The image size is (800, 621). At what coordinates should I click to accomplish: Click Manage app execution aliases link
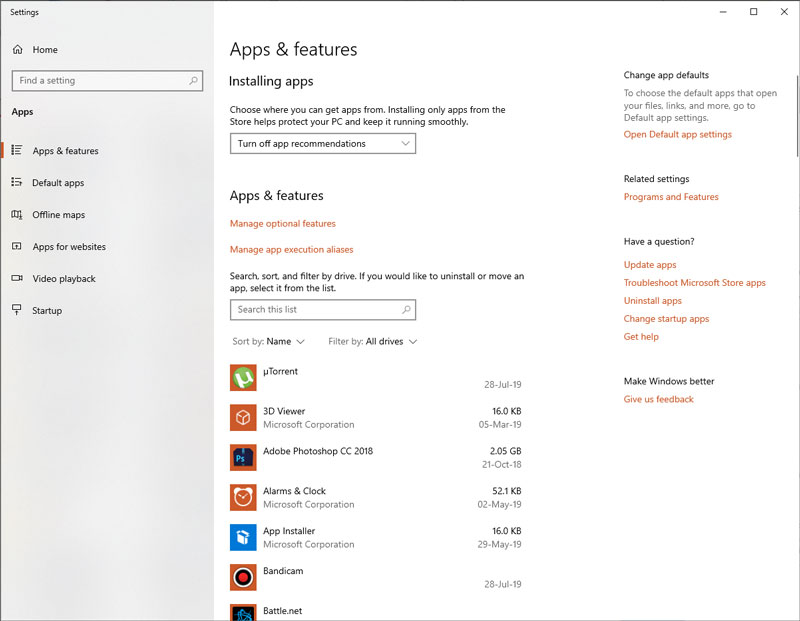(291, 250)
